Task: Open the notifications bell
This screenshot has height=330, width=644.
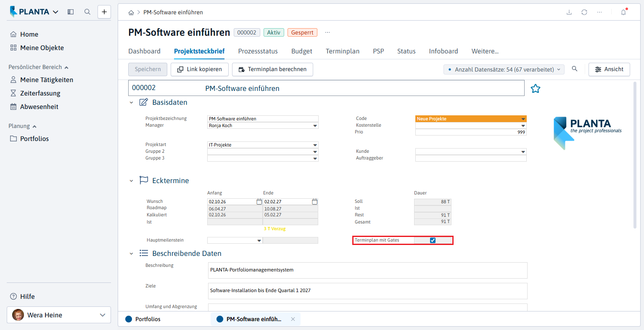Action: point(623,12)
